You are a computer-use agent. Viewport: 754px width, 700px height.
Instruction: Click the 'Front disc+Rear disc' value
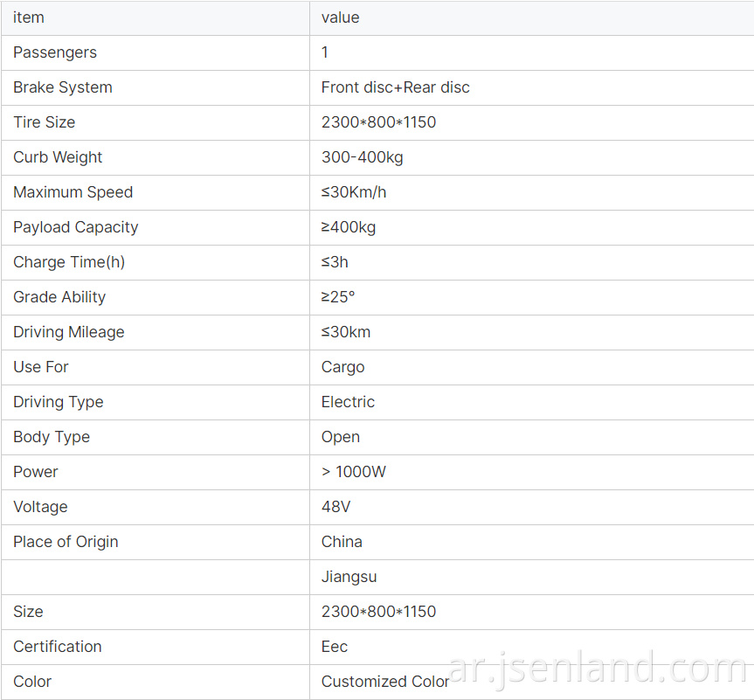click(x=395, y=87)
